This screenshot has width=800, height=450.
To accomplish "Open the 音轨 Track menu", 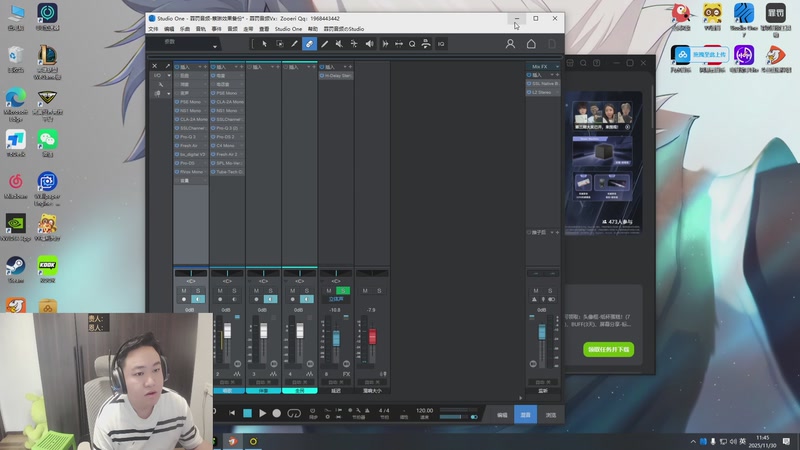I will click(201, 29).
